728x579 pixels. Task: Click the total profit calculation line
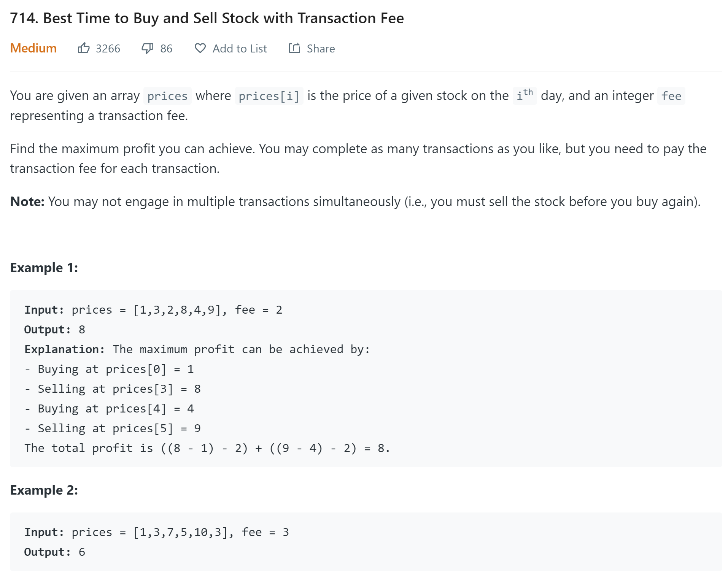point(207,448)
